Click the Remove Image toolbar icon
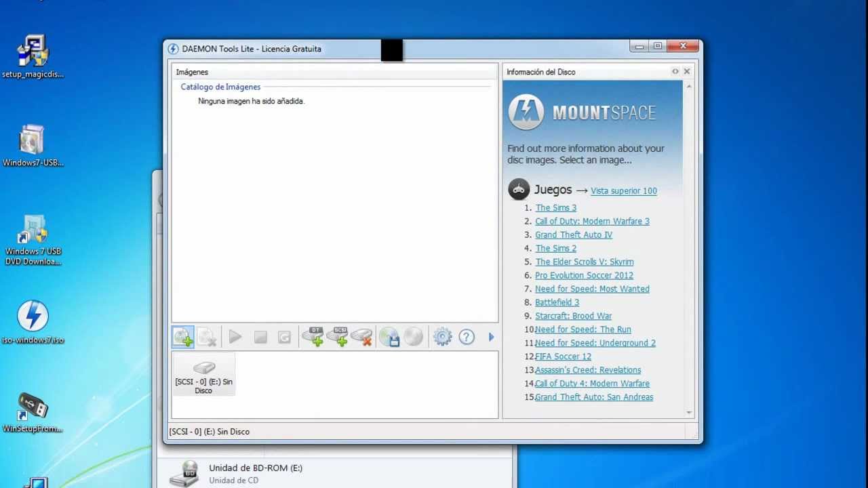Viewport: 868px width, 488px height. click(x=208, y=337)
